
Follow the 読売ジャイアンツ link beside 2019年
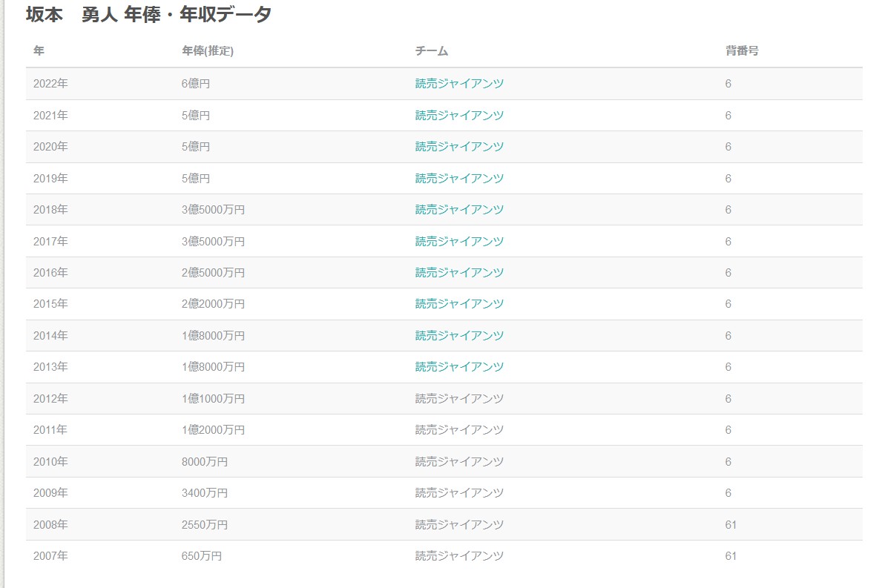coord(459,179)
